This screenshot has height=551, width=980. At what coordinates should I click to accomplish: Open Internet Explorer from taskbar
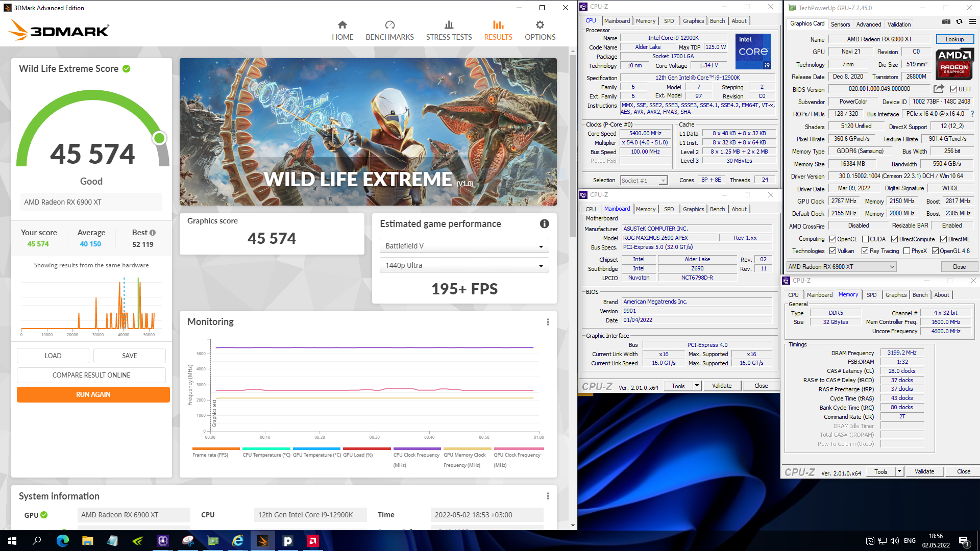[238, 541]
